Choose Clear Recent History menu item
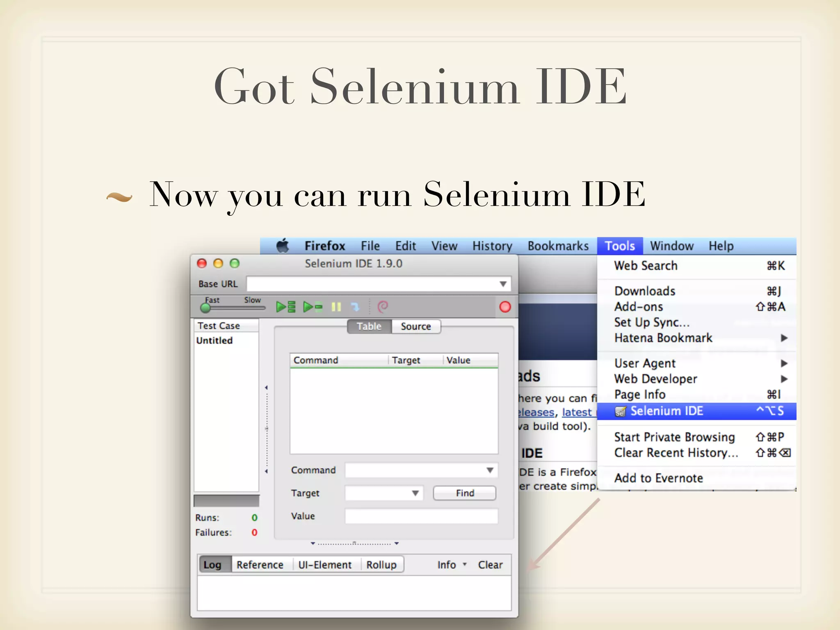Image resolution: width=840 pixels, height=630 pixels. tap(697, 453)
